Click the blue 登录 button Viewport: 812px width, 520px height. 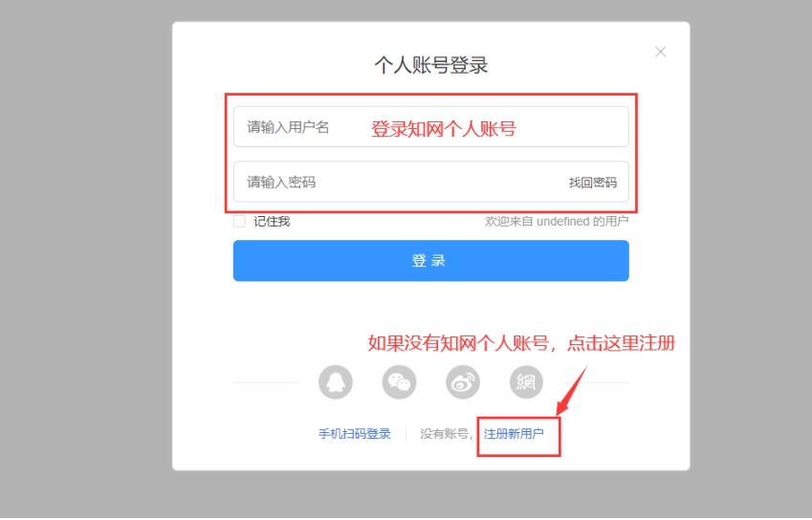tap(430, 260)
